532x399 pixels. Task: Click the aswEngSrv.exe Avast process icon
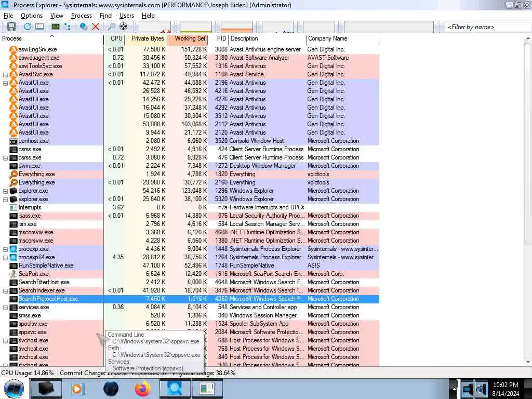[x=13, y=49]
